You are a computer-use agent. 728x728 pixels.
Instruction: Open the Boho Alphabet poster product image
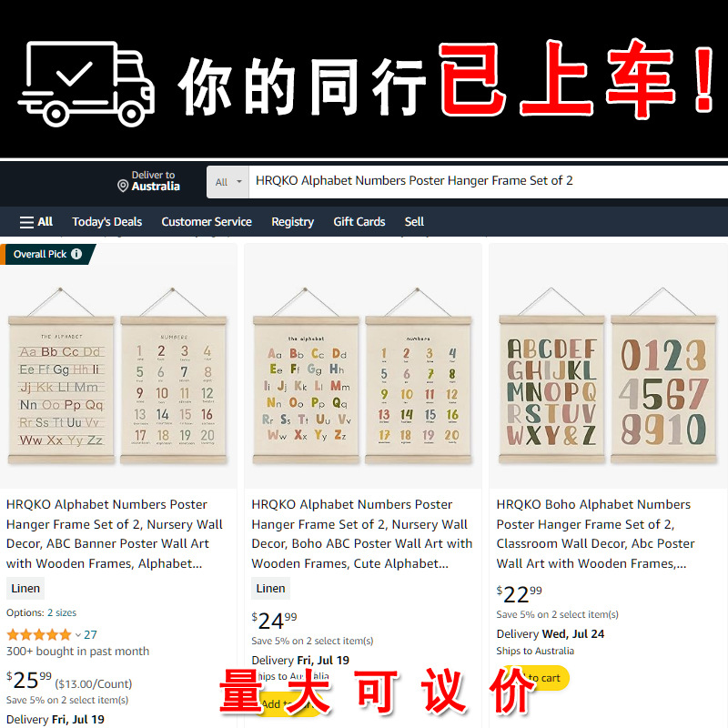click(x=608, y=376)
